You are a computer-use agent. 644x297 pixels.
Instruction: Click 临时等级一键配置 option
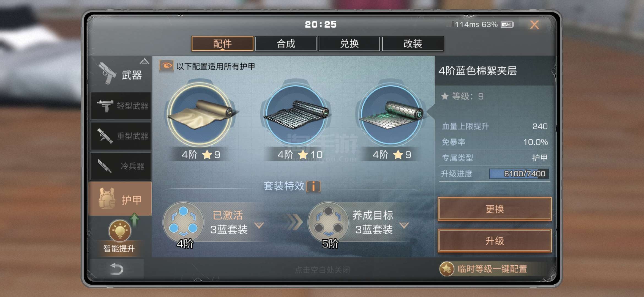coord(484,269)
